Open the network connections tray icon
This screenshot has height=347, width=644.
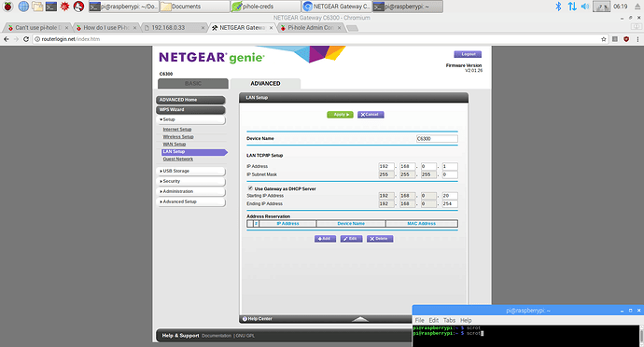(572, 7)
